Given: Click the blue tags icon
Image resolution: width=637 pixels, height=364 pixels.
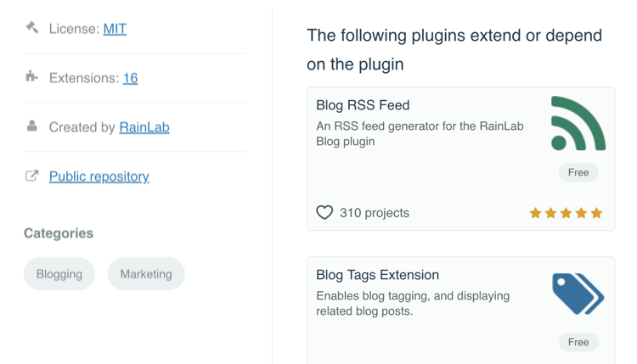Looking at the screenshot, I should (x=578, y=294).
